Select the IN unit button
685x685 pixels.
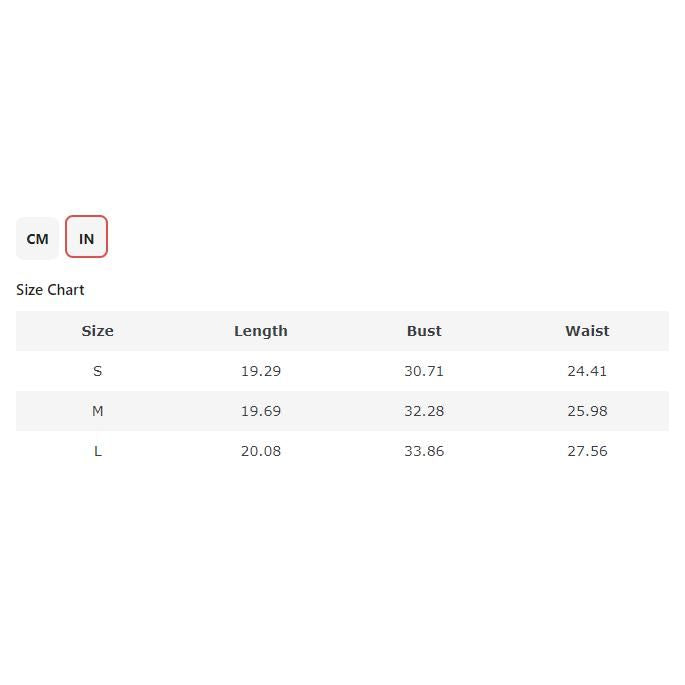(86, 238)
